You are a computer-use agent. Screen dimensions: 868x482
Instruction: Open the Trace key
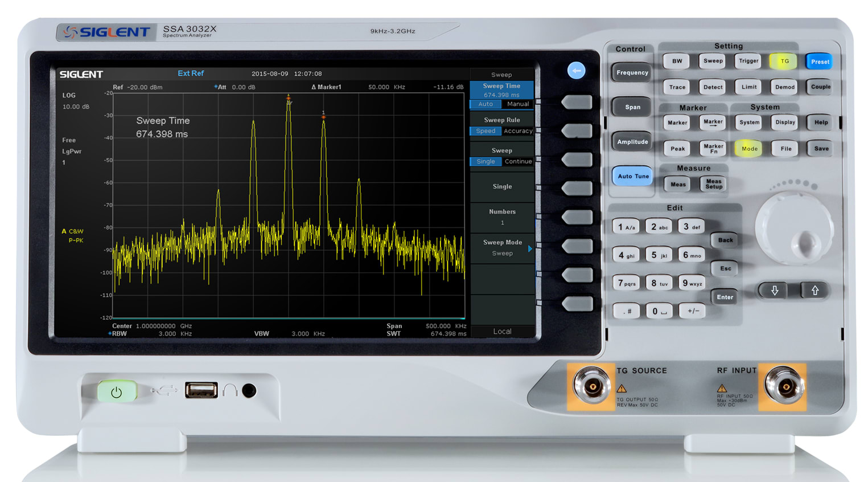677,87
